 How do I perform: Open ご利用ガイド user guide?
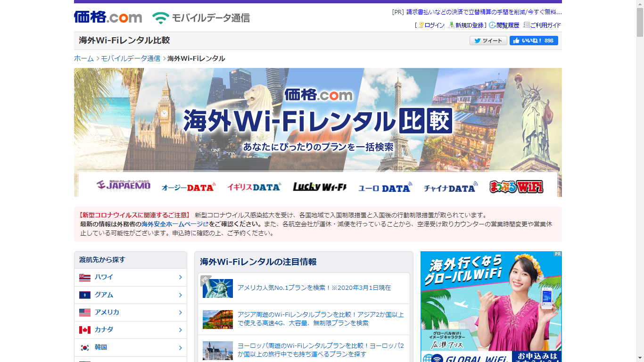[x=542, y=25]
